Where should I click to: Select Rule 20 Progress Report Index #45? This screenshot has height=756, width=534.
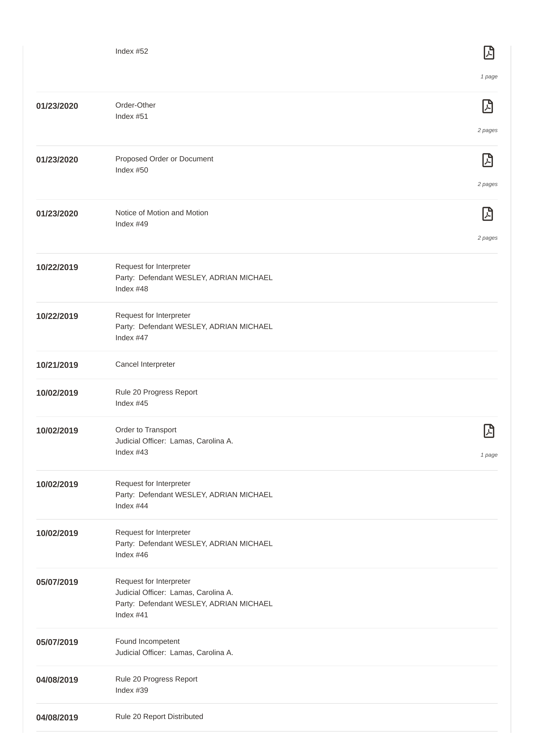(x=267, y=398)
